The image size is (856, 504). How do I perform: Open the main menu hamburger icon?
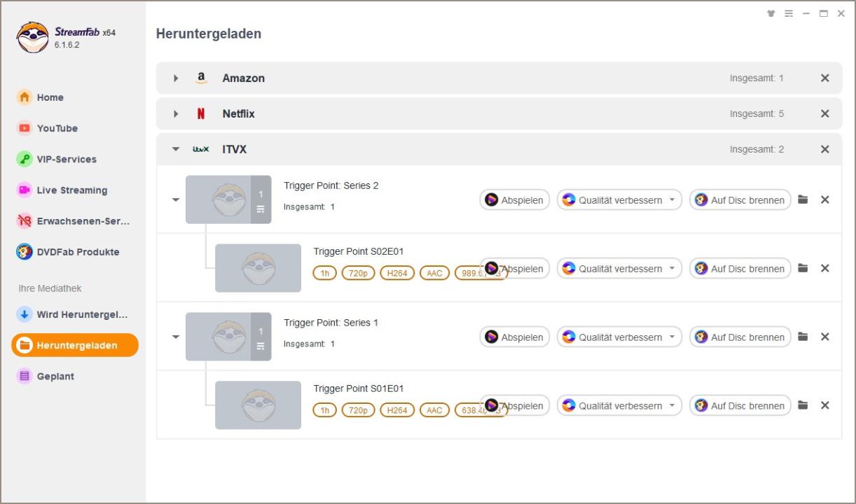click(789, 13)
